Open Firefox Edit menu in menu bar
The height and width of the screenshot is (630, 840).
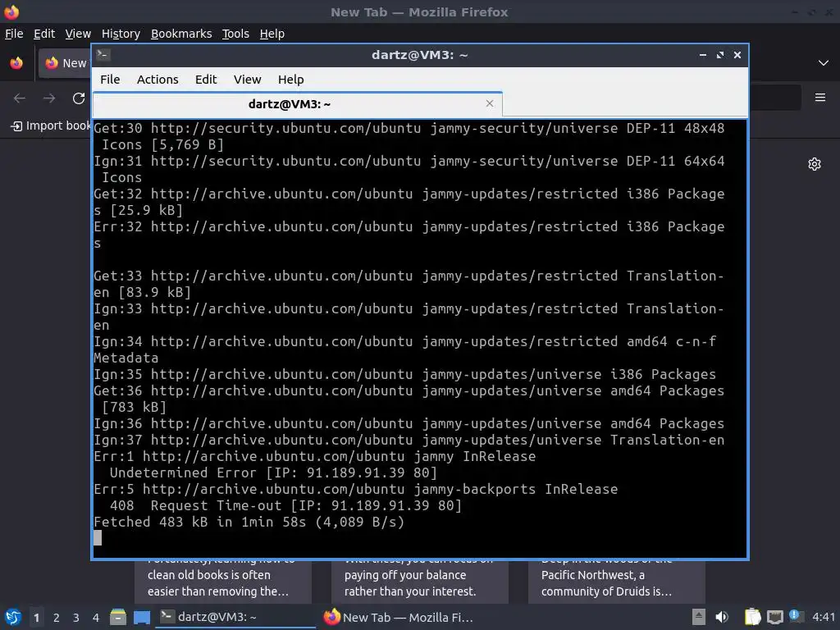click(x=44, y=34)
